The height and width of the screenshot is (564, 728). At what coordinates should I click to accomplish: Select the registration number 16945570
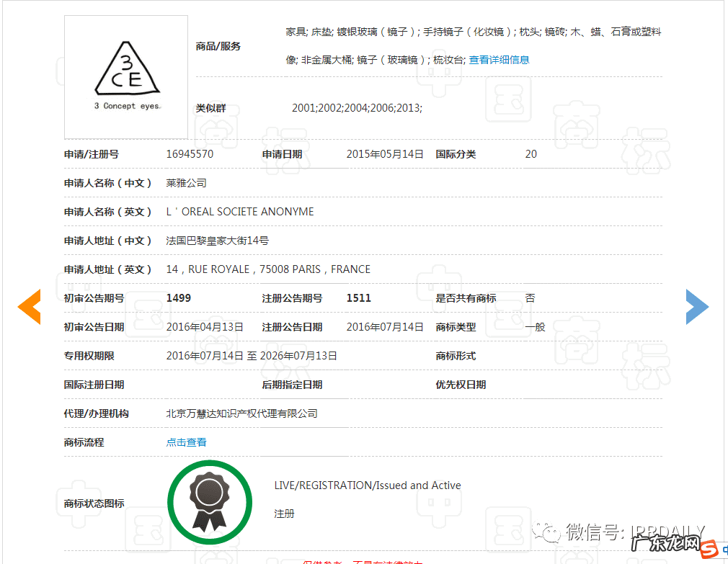190,153
